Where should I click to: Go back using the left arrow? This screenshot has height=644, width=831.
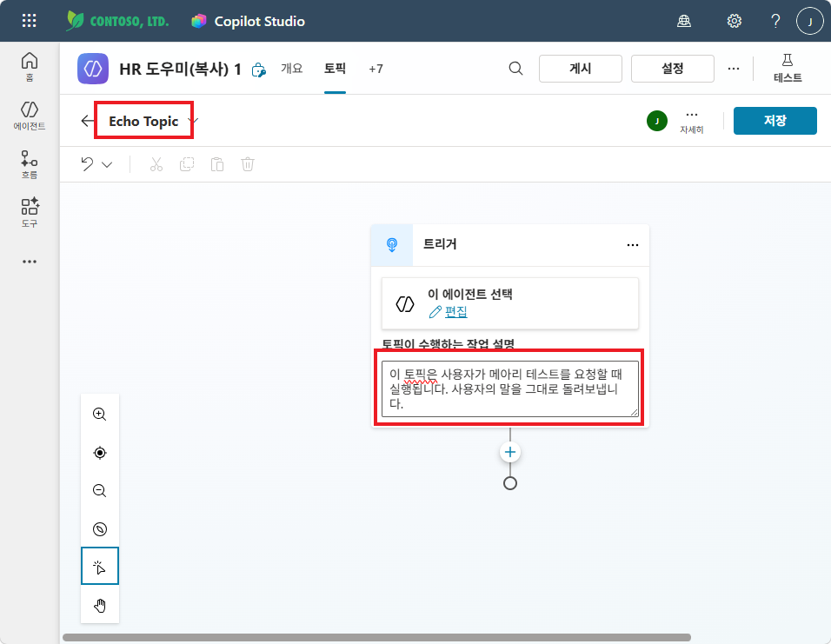click(88, 121)
